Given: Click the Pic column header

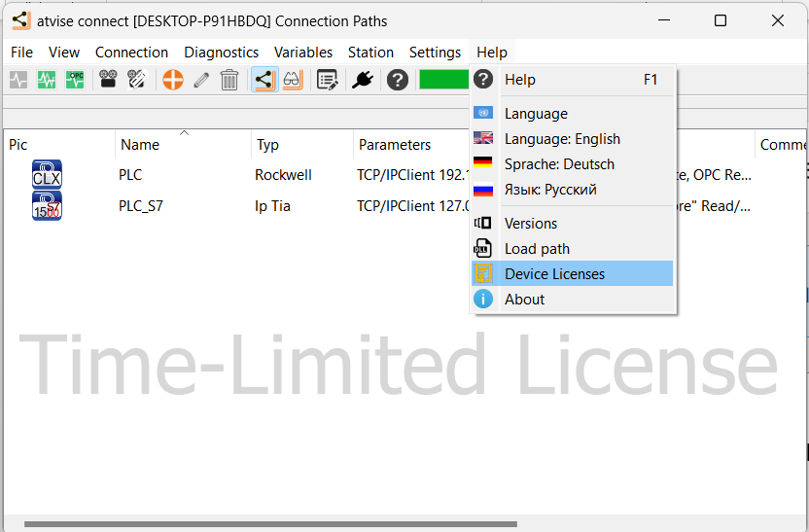Looking at the screenshot, I should (59, 144).
